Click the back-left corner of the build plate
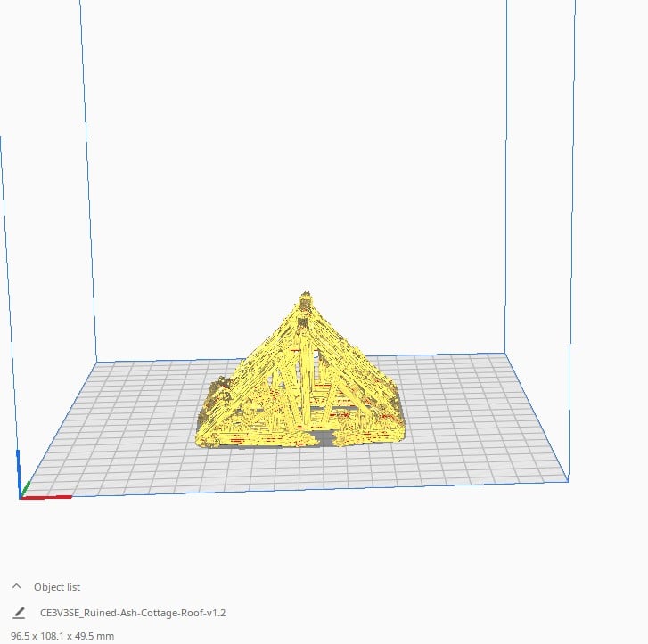This screenshot has height=644, width=648. coord(97,363)
